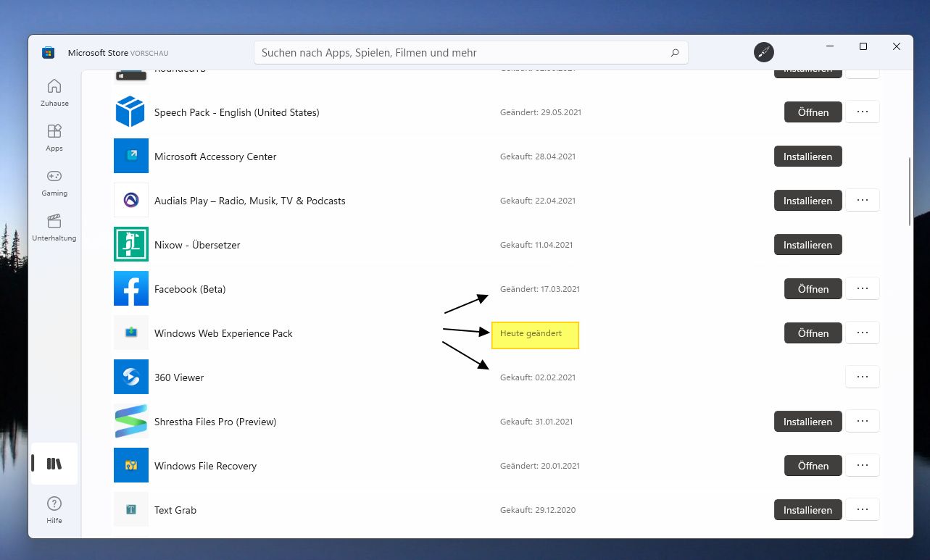Maximize the Microsoft Store window
Viewport: 930px width, 560px height.
pos(863,46)
